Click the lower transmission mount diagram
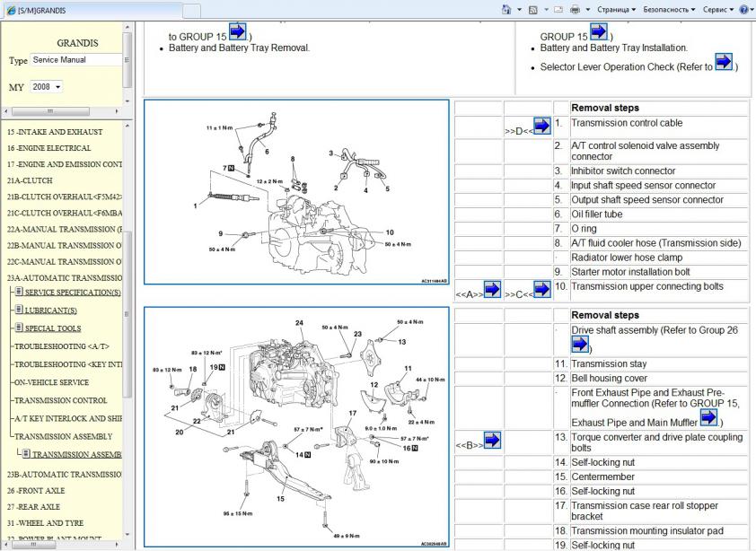Screen dimensions: 756x551 click(x=296, y=427)
